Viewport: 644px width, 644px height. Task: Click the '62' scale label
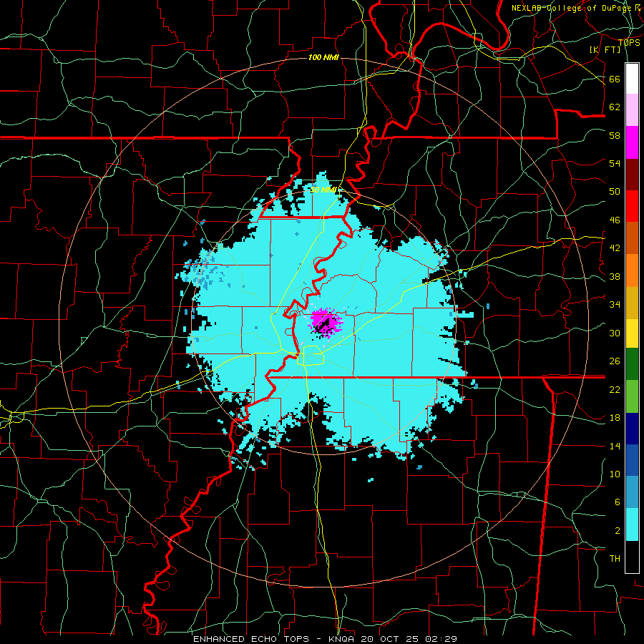615,107
